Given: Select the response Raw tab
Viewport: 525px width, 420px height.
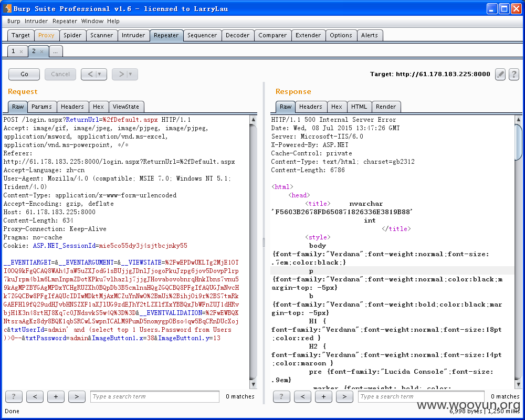Looking at the screenshot, I should pos(286,107).
